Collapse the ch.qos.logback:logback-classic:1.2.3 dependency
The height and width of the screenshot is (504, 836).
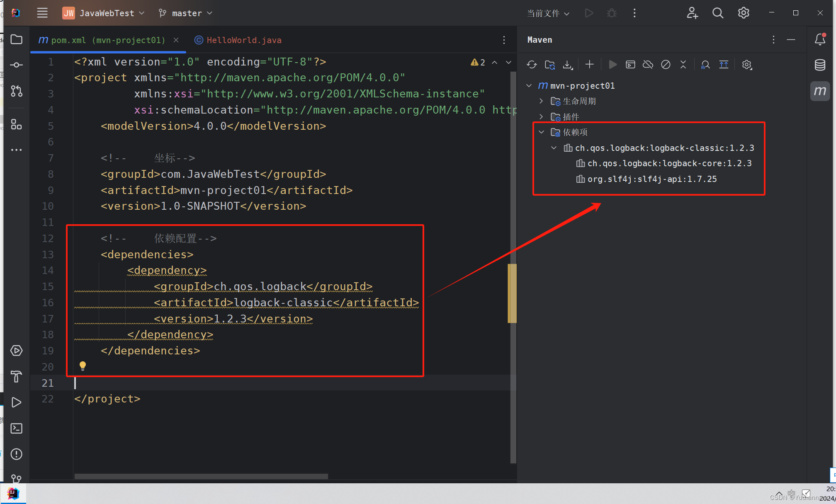click(x=554, y=148)
